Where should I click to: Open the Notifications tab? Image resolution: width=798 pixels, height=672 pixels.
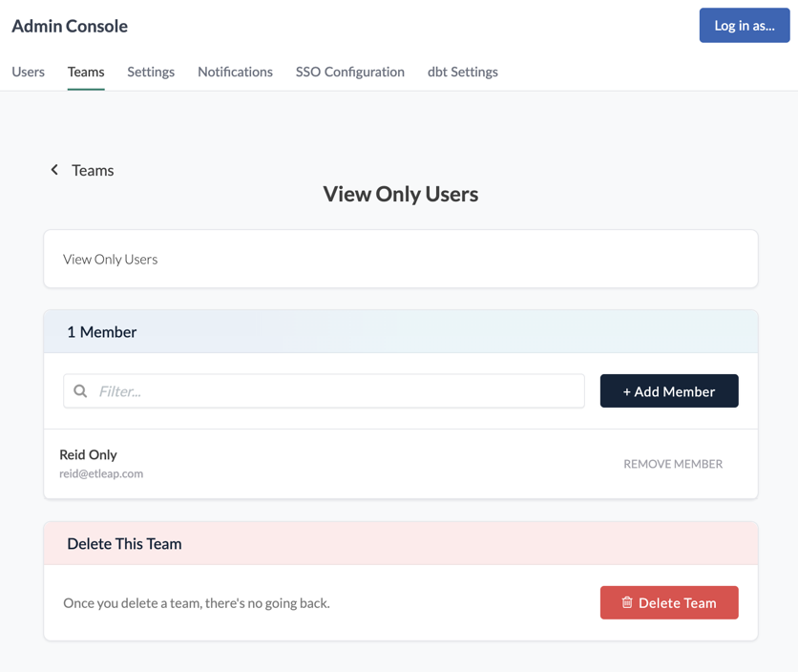[235, 72]
